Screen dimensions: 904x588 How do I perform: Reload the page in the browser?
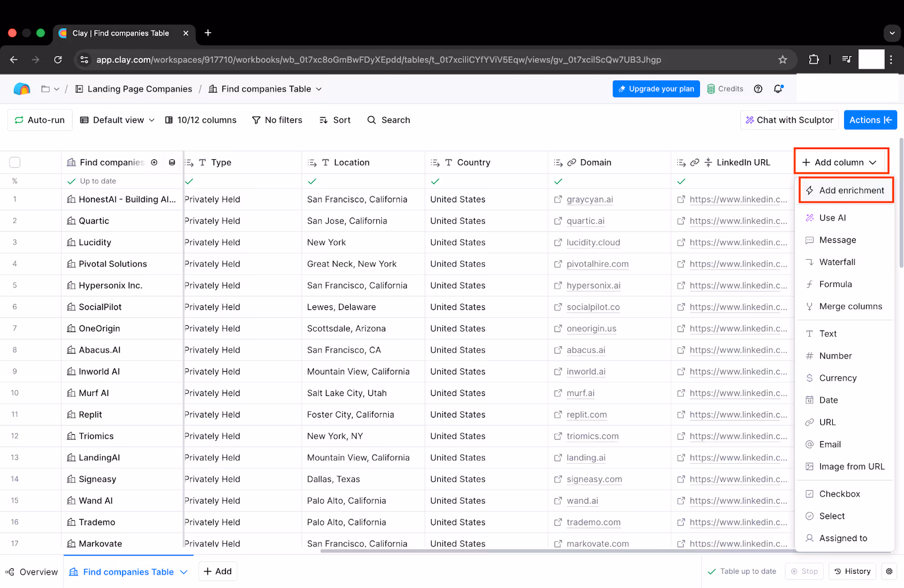click(x=58, y=59)
